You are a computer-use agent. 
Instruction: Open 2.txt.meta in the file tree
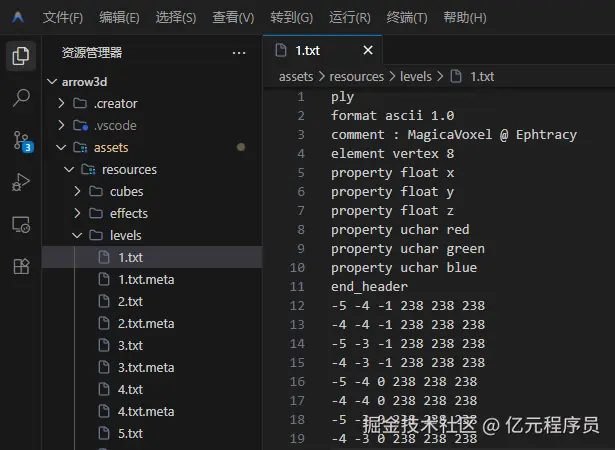click(152, 323)
